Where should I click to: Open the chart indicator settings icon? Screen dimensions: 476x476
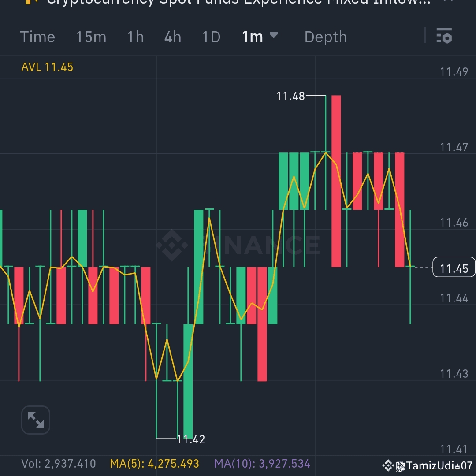pyautogui.click(x=445, y=37)
